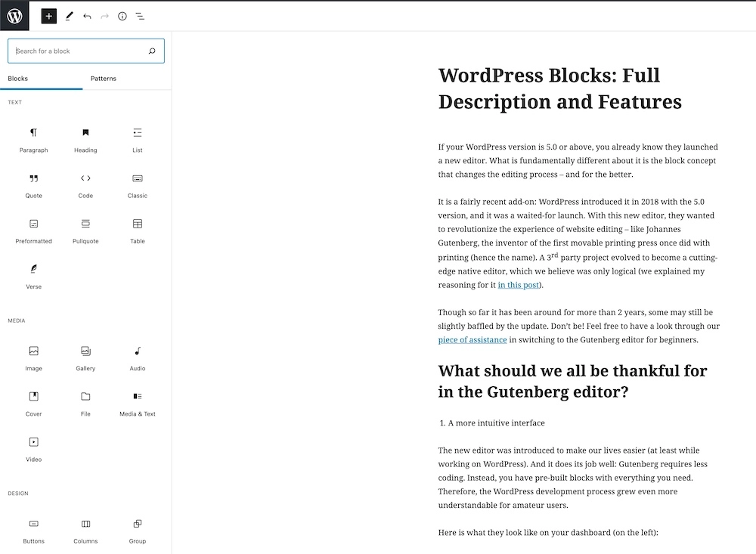
Task: Insert a Group block
Action: tap(138, 531)
